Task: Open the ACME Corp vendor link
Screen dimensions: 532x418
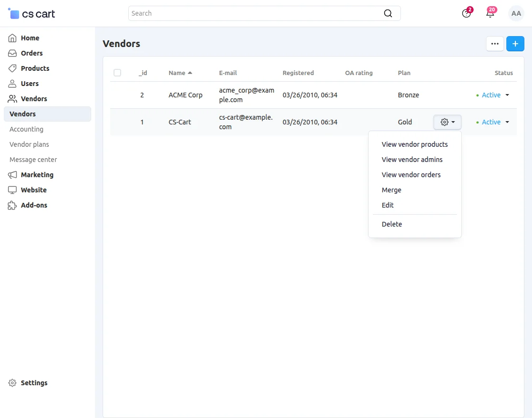Action: point(185,95)
